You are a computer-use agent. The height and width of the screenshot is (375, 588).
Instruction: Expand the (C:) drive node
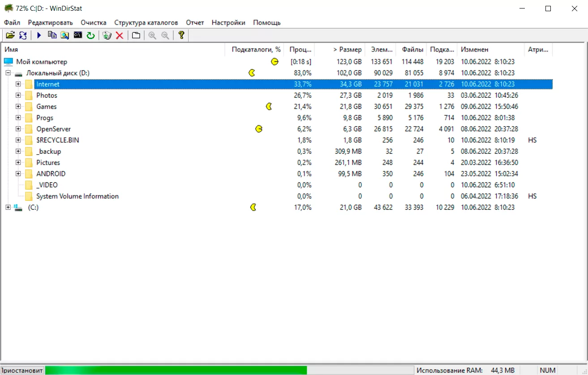[8, 207]
